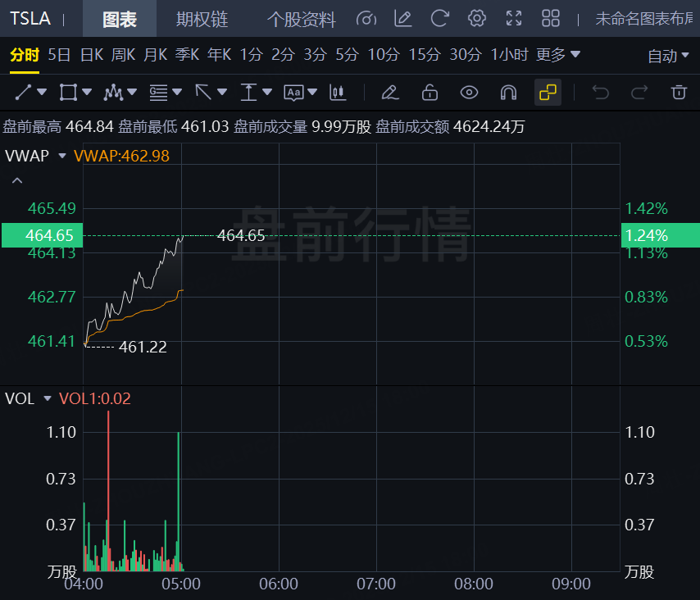Select the 15分 interval
The image size is (700, 600).
tap(425, 55)
